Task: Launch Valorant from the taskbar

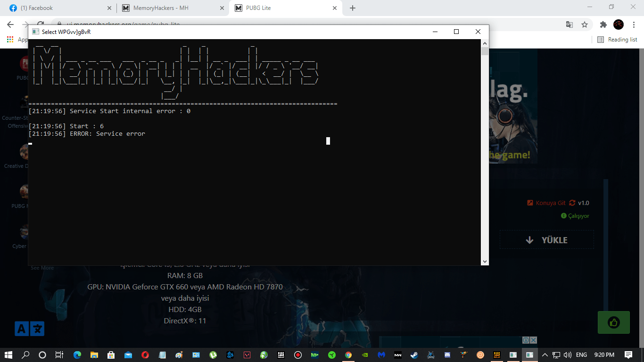Action: tap(247, 355)
